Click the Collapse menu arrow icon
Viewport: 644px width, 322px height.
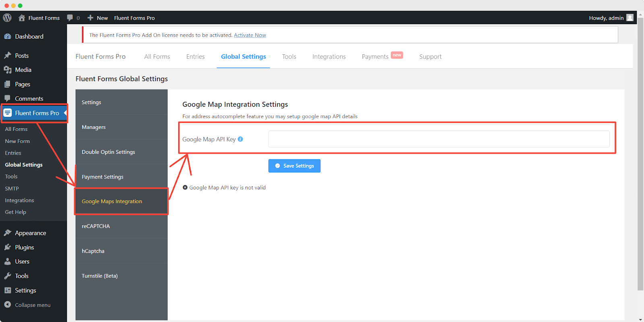coord(8,305)
